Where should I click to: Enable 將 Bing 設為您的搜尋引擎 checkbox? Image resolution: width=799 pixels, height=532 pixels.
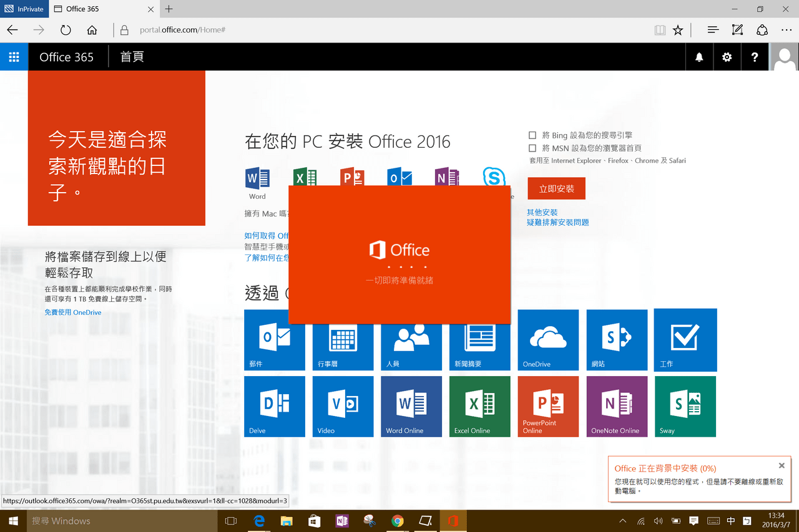click(x=532, y=135)
